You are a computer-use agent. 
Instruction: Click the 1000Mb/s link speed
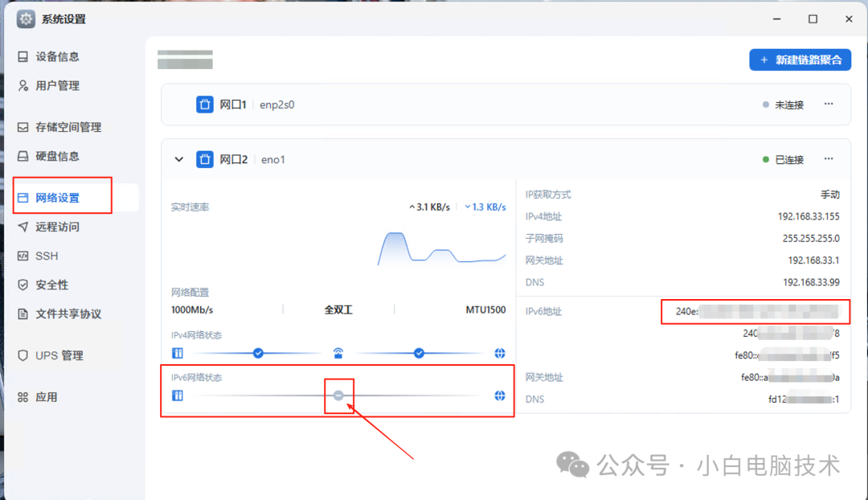coord(192,310)
